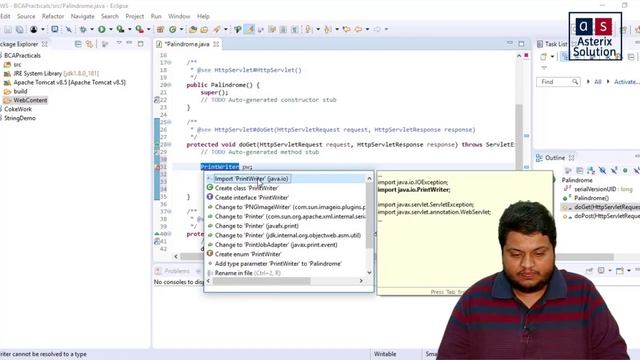
Task: Click the Last Edit Location arrow icon
Action: pyautogui.click(x=346, y=29)
